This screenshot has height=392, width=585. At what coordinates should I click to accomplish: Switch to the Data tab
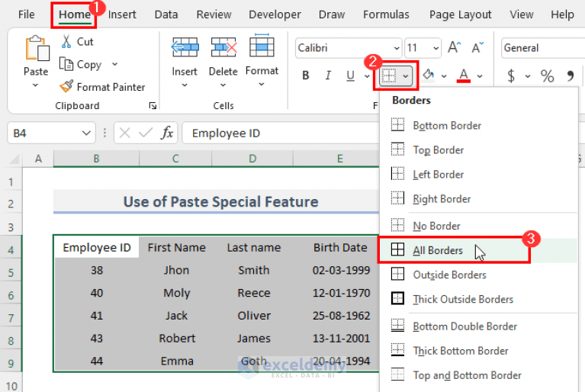pos(166,14)
